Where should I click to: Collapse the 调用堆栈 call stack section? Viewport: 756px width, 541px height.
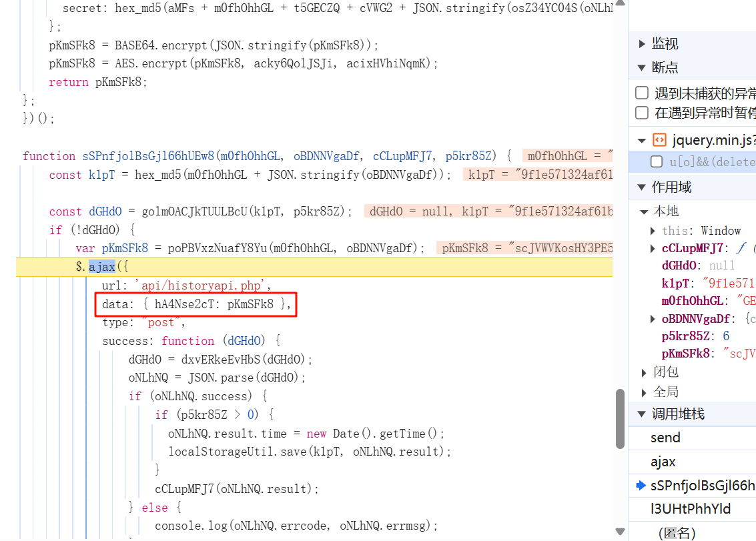point(642,414)
